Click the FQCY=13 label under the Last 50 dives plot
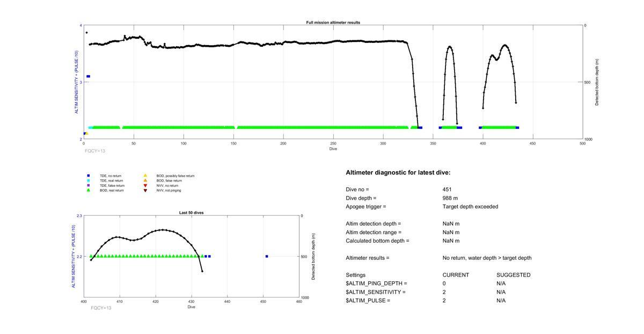 (x=101, y=308)
